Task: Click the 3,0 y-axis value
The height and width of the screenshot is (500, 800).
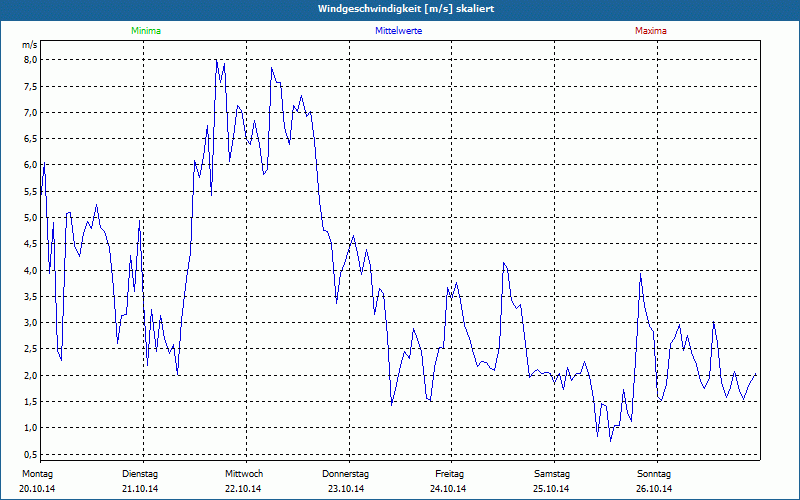Action: [31, 323]
